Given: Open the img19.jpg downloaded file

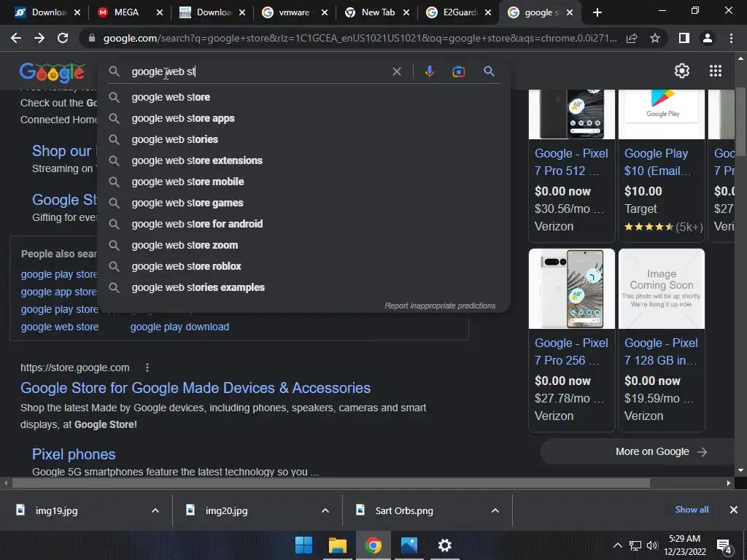Looking at the screenshot, I should (56, 510).
